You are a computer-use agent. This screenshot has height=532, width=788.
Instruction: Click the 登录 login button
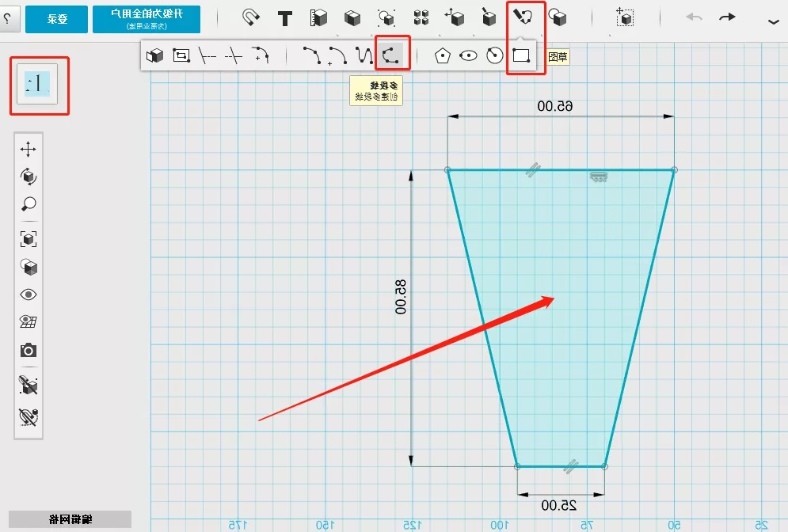[x=56, y=19]
